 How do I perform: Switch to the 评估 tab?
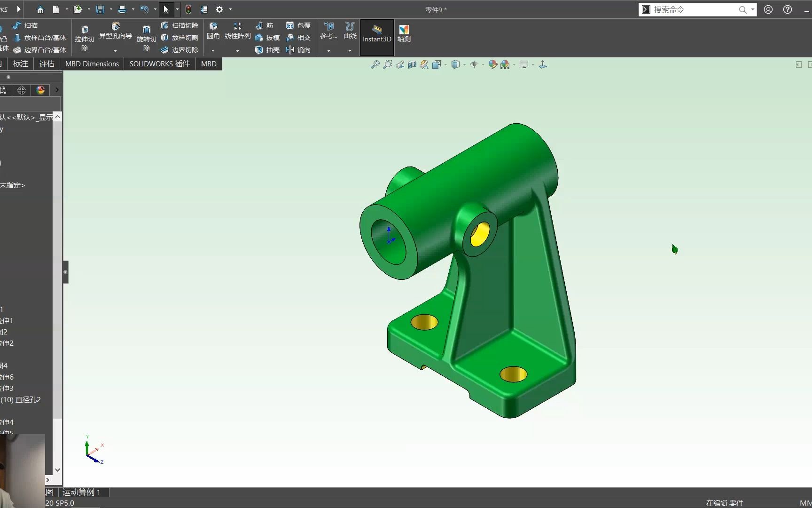point(47,64)
